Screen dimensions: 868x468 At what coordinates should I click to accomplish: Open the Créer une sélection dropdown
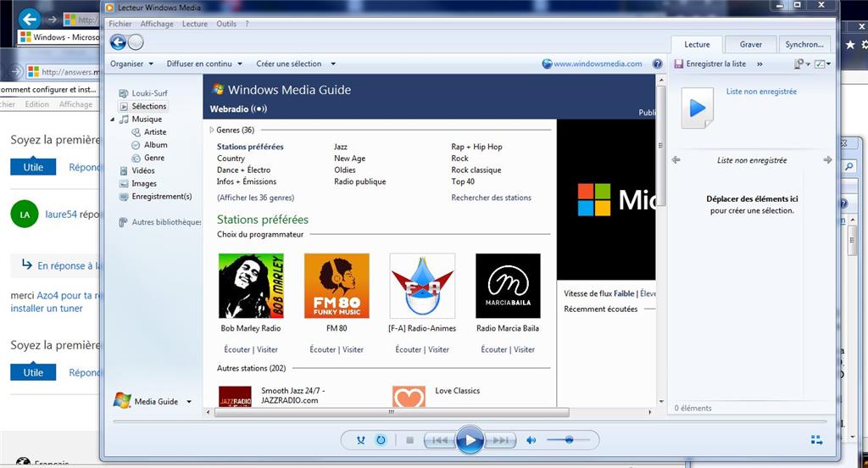(296, 64)
